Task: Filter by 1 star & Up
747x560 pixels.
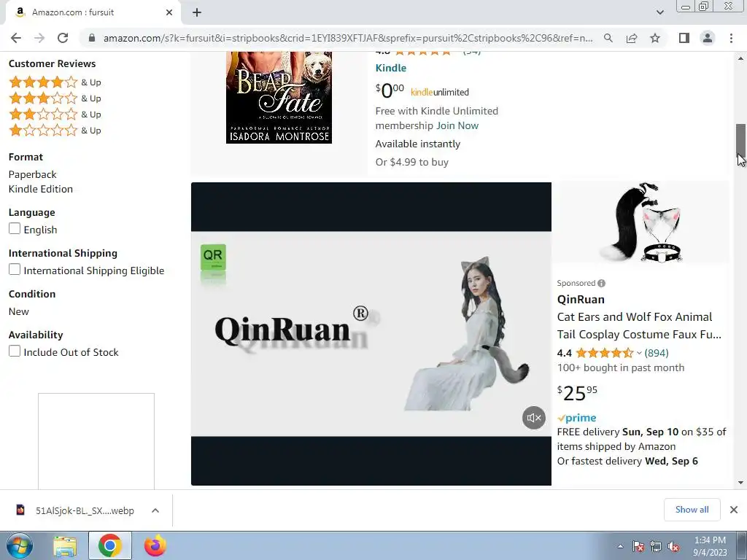Action: pyautogui.click(x=55, y=130)
